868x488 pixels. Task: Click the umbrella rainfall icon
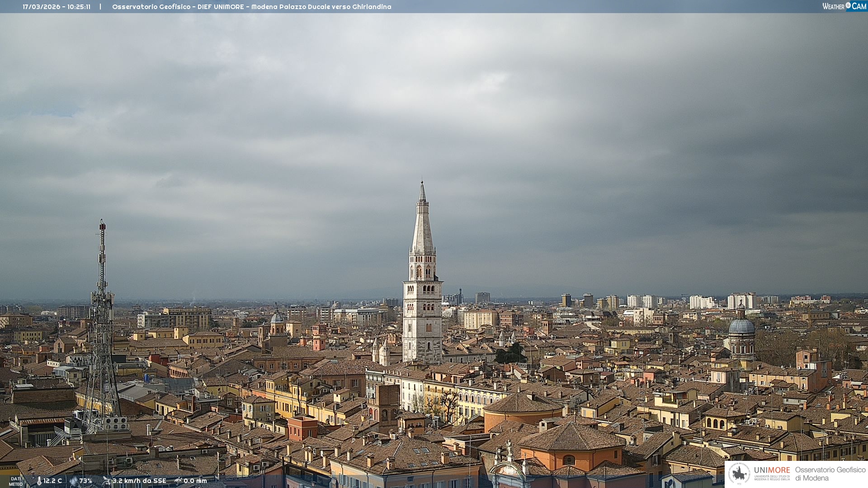[178, 481]
